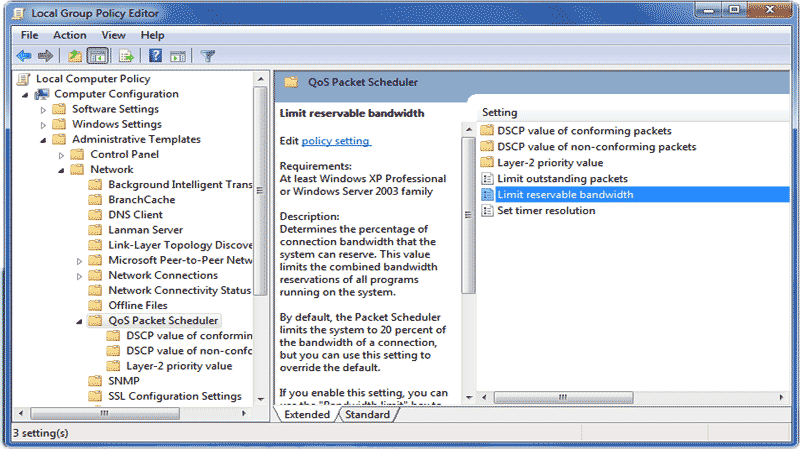Close the Local Group Policy Editor window
This screenshot has height=450, width=800.
point(770,10)
